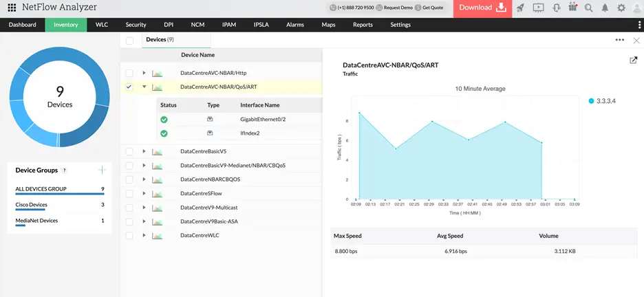Expand the DataCentreNBARCBQOS row
This screenshot has height=297, width=644.
[144, 179]
